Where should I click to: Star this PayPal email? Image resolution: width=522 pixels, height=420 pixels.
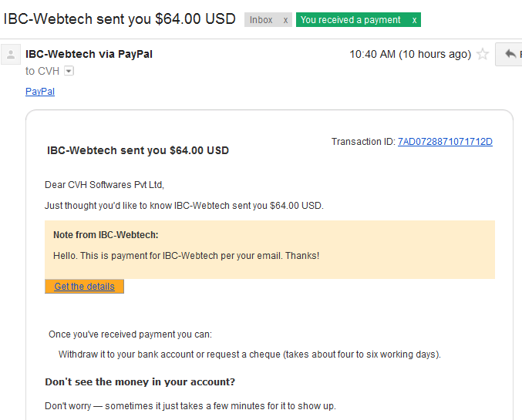pyautogui.click(x=483, y=54)
